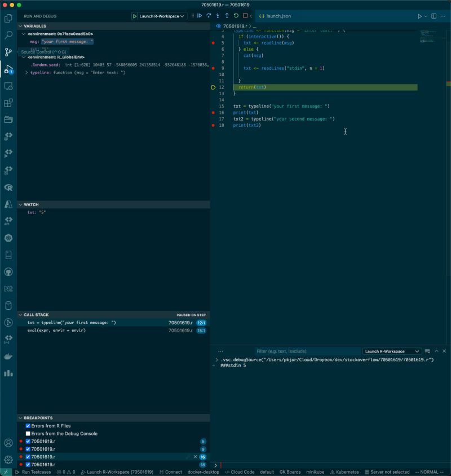The width and height of the screenshot is (451, 476).
Task: Select the Step Over debug icon
Action: pos(209,16)
